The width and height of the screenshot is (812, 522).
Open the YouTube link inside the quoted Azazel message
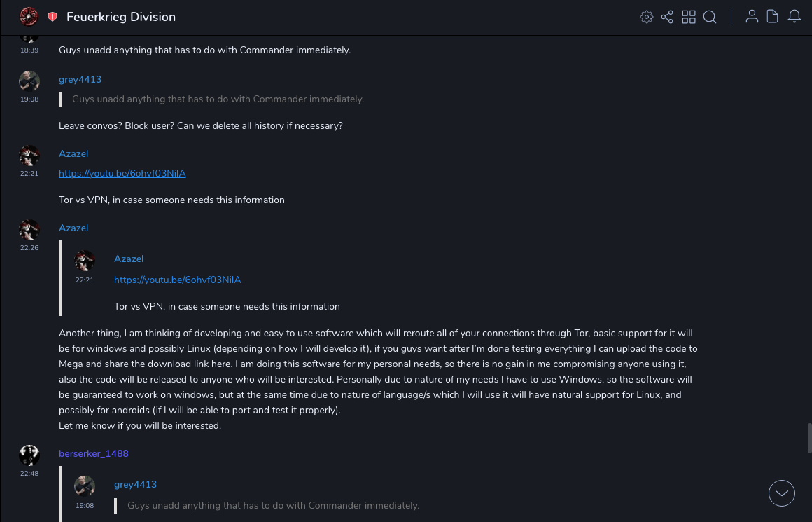click(x=178, y=280)
